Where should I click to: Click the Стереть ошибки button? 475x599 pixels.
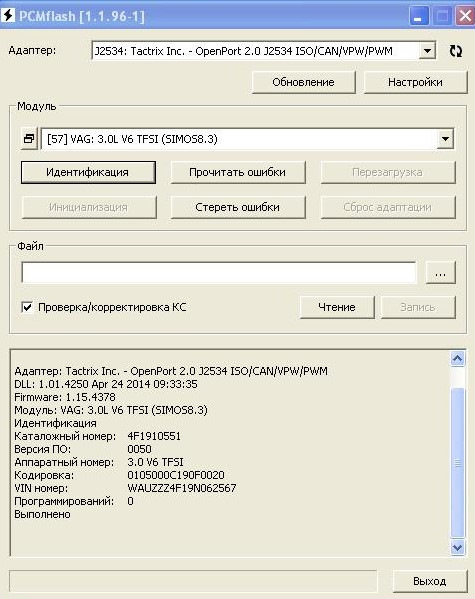[238, 207]
